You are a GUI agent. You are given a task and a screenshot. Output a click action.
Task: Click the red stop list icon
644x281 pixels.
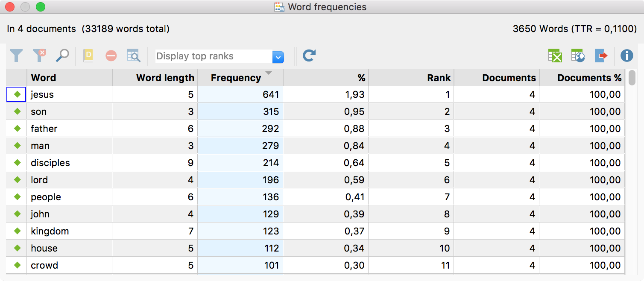point(111,56)
